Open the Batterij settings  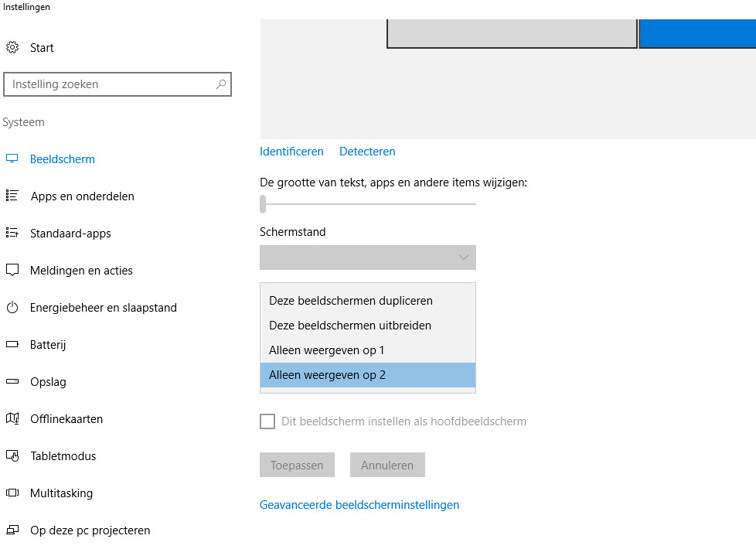[x=48, y=345]
